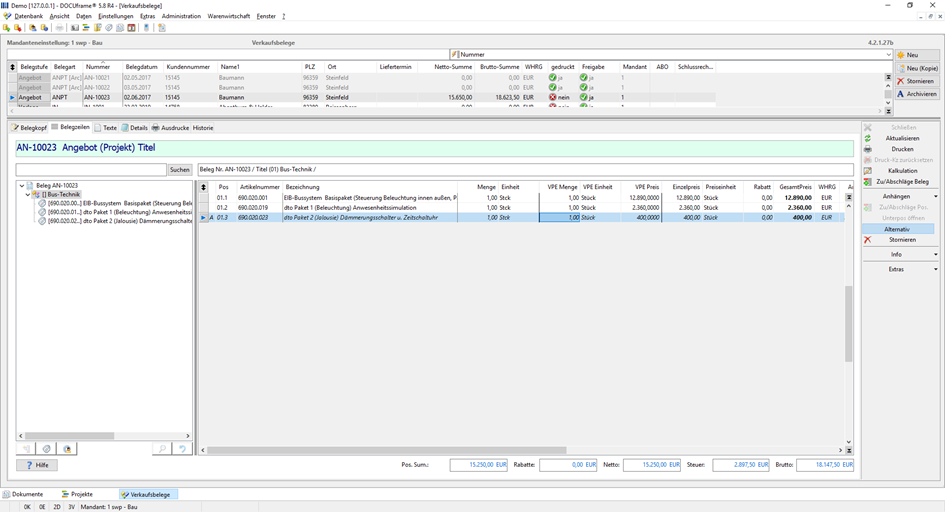The width and height of the screenshot is (945, 512).
Task: Expand the Extras dropdown in side panel
Action: [x=935, y=270]
